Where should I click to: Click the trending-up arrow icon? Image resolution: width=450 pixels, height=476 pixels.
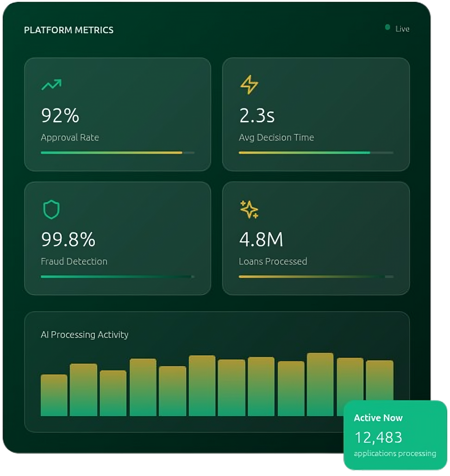[51, 85]
